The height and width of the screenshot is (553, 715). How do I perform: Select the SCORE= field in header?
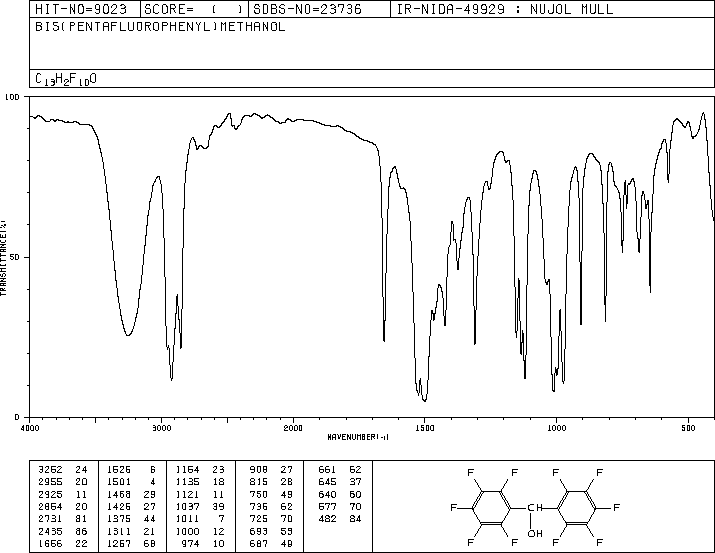coord(194,9)
